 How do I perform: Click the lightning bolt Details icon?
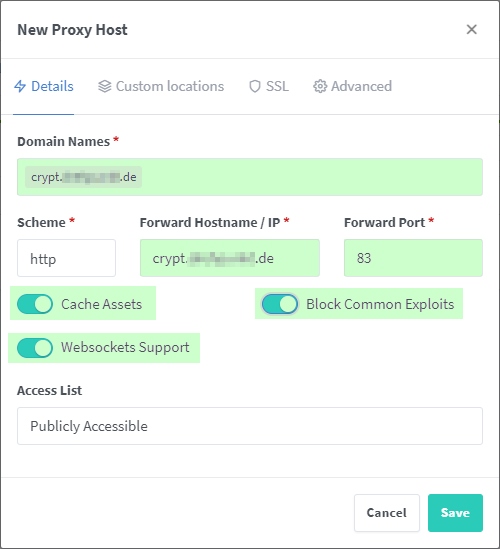click(20, 86)
